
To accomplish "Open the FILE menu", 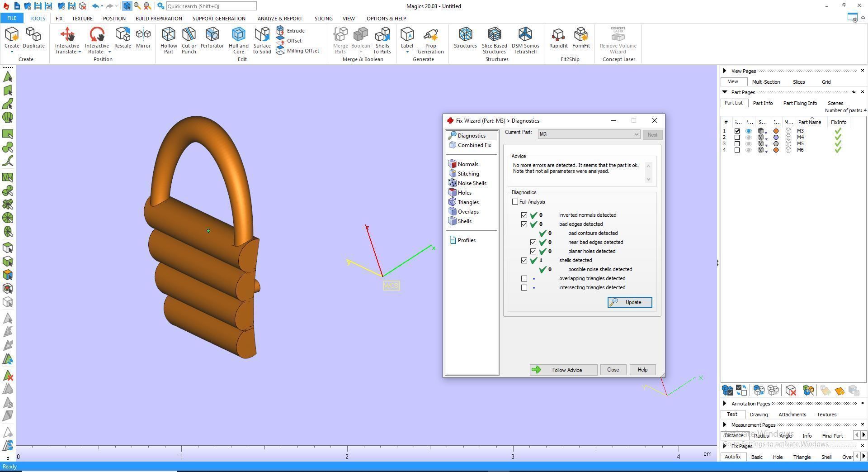I will (x=12, y=18).
